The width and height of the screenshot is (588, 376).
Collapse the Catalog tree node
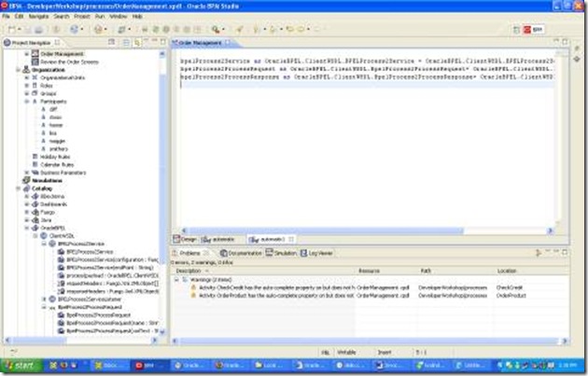click(19, 188)
